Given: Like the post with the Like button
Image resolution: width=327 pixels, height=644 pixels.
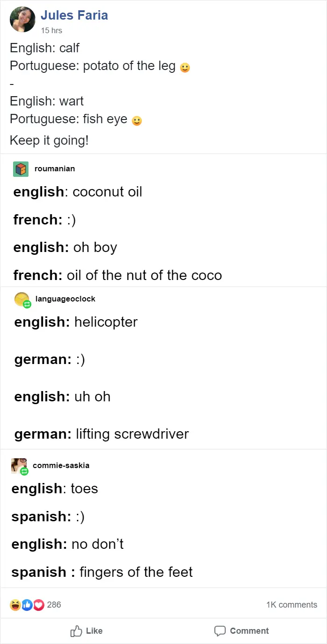Looking at the screenshot, I should 86,631.
